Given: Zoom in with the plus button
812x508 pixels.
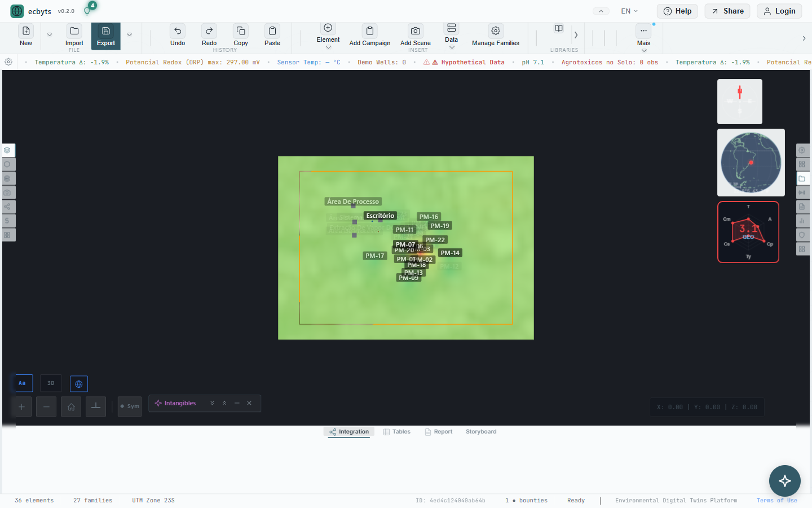Looking at the screenshot, I should [21, 406].
